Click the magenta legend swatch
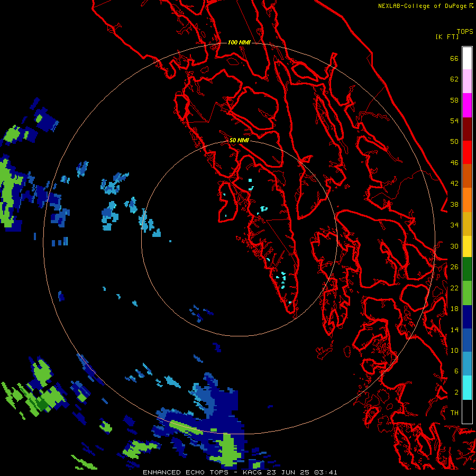 point(467,105)
